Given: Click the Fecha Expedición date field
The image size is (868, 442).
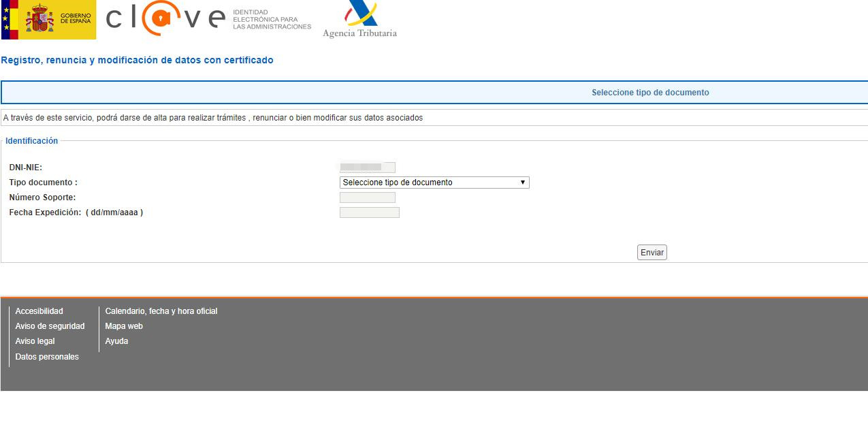Looking at the screenshot, I should pos(369,212).
